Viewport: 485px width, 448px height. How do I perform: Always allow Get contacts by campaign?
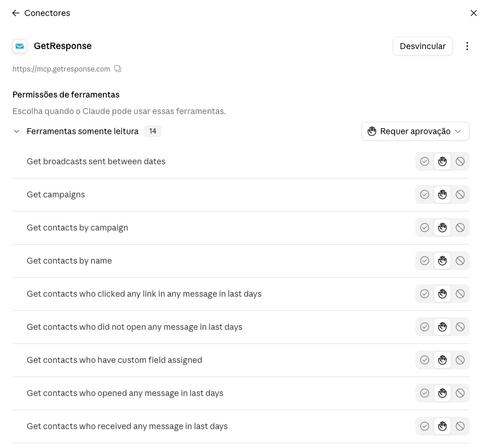click(x=425, y=228)
